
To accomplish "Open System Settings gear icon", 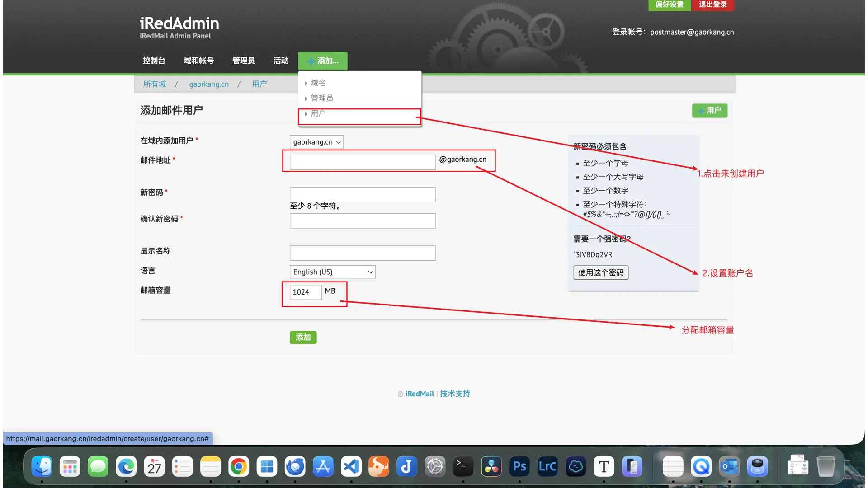I will tap(435, 466).
